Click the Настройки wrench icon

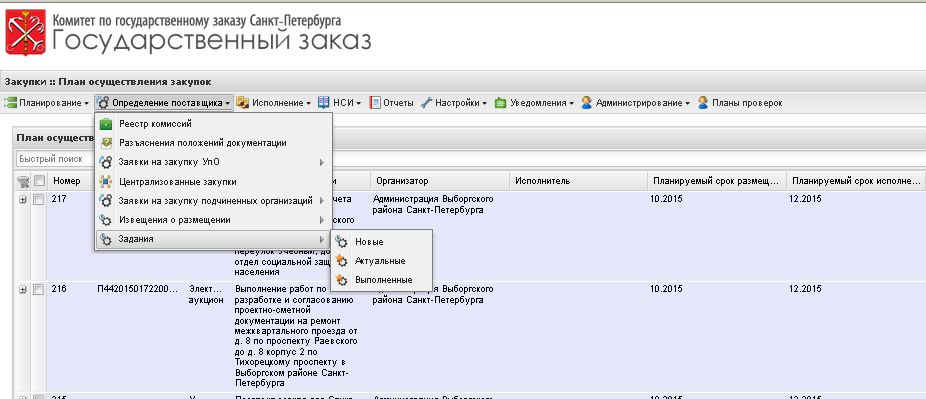(x=426, y=103)
